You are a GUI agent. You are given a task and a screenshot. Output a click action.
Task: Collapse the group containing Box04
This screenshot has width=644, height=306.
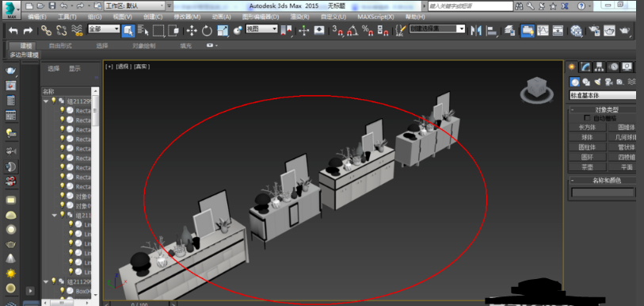click(x=46, y=281)
